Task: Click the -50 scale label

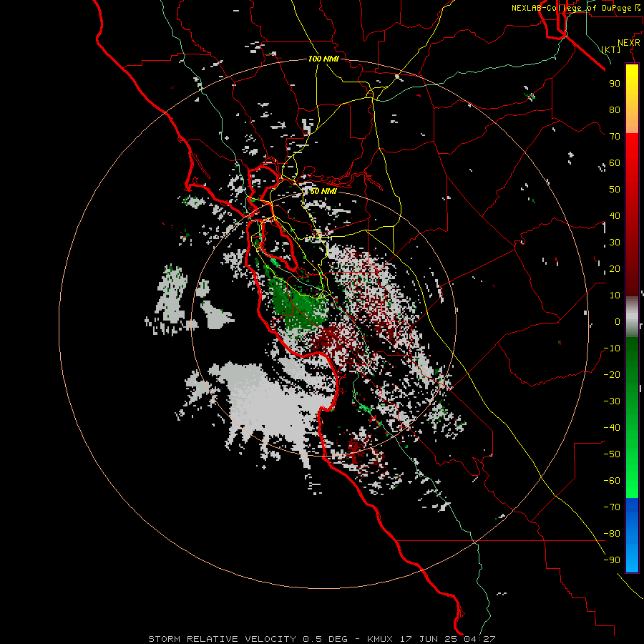Action: (612, 454)
